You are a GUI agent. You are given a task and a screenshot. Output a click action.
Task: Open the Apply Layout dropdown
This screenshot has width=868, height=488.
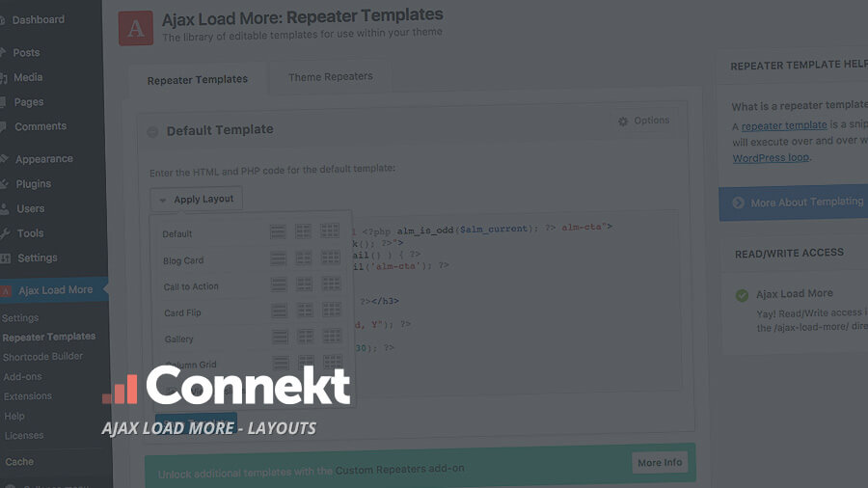196,200
